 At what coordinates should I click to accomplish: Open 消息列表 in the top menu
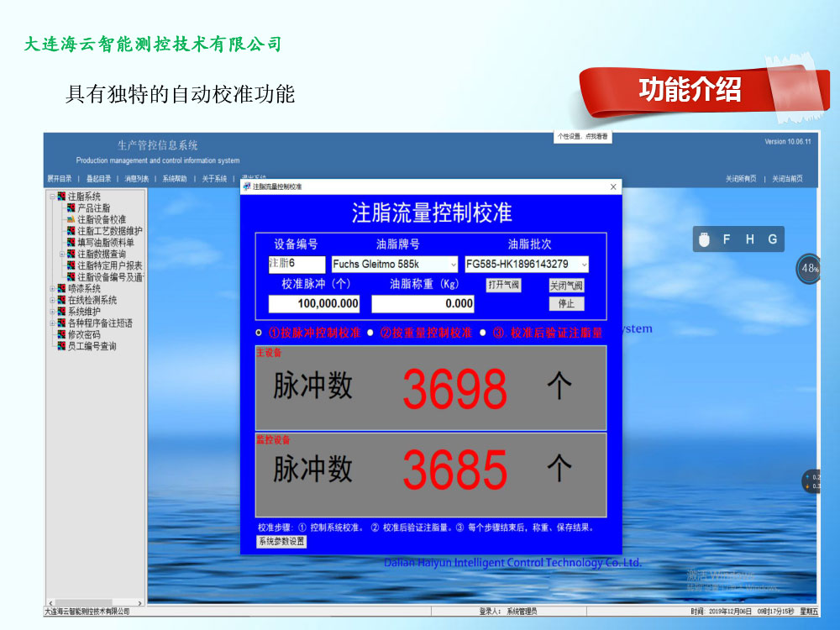(x=136, y=179)
